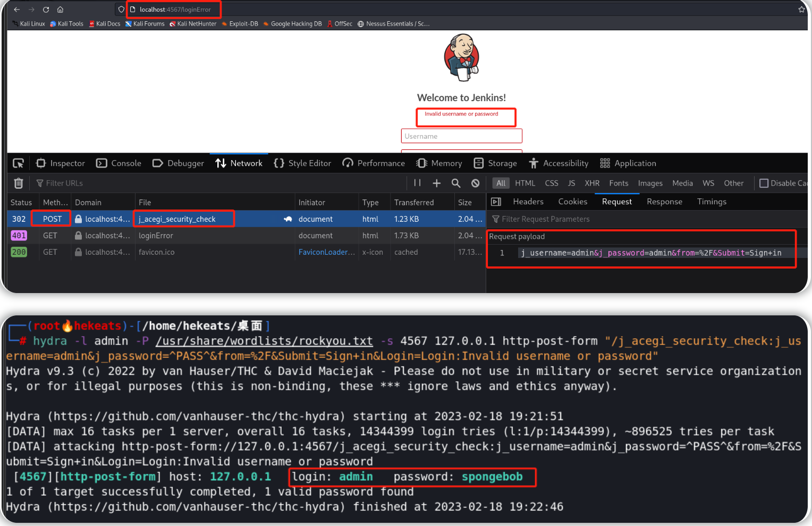812x526 pixels.
Task: Open the Storage tab
Action: pos(495,163)
